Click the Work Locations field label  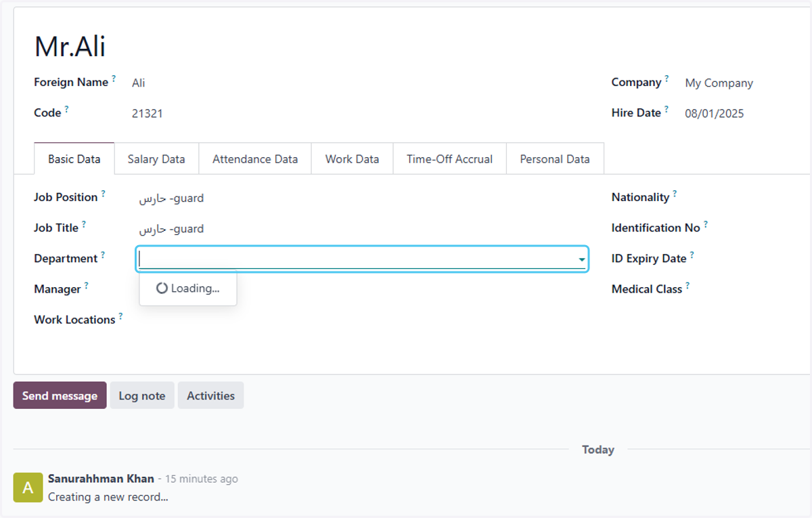pos(74,320)
